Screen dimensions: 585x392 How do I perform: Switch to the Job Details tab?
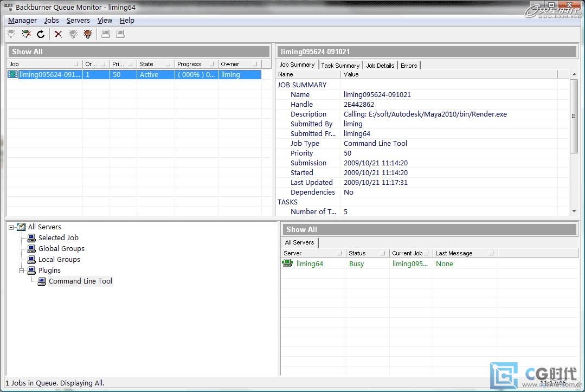(380, 65)
